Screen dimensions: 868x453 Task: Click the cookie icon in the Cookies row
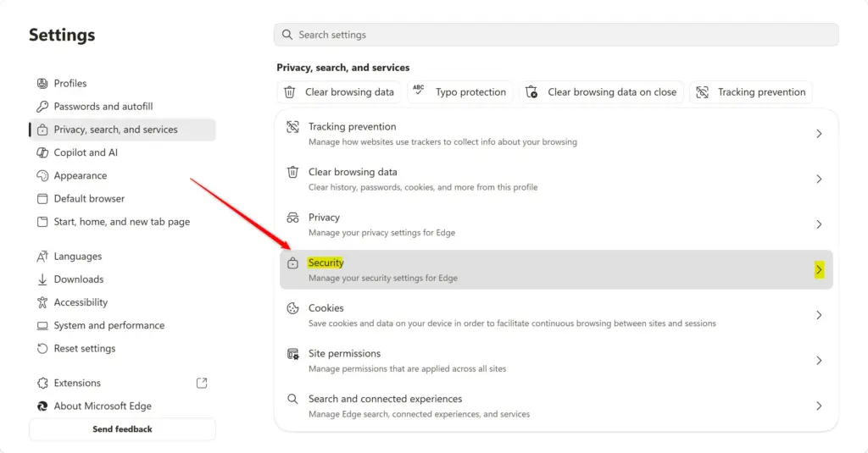pyautogui.click(x=292, y=308)
